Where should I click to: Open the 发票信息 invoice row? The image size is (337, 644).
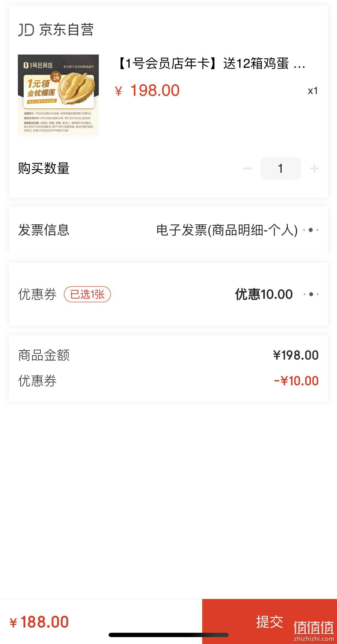[x=168, y=230]
